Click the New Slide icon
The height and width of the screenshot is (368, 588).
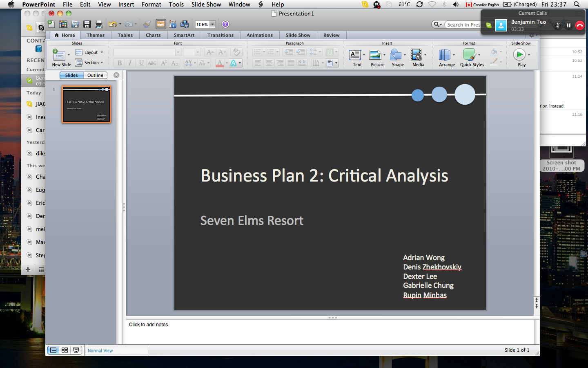click(x=59, y=55)
